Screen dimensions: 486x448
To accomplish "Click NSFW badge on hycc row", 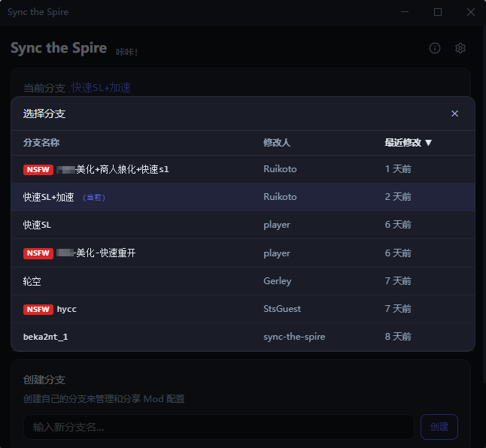I will 38,309.
